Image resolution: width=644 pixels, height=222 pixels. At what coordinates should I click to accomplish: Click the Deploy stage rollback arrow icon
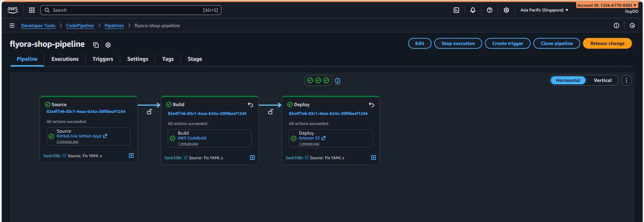[x=371, y=105]
